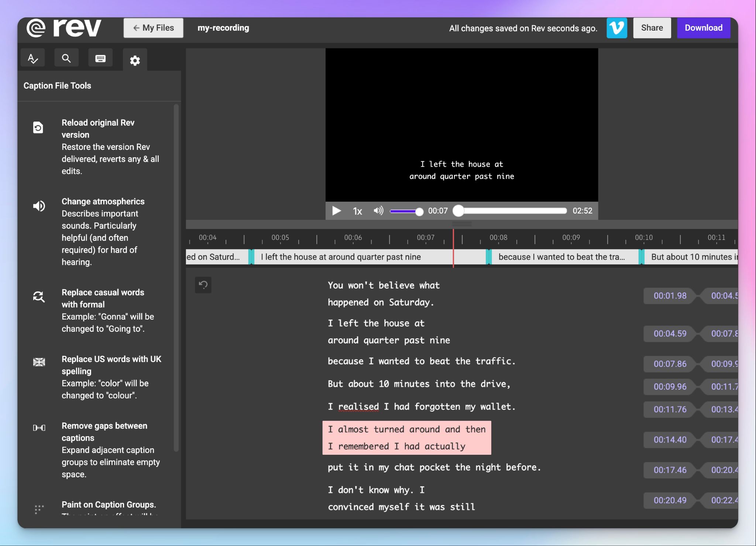
Task: Click the Change atmospherics speaker icon
Action: pos(39,206)
